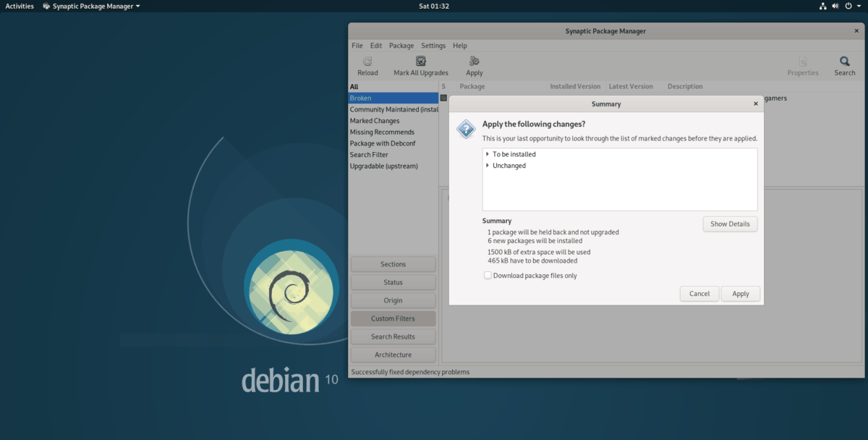868x440 pixels.
Task: Select the Community Maintained filter entry
Action: [x=393, y=109]
